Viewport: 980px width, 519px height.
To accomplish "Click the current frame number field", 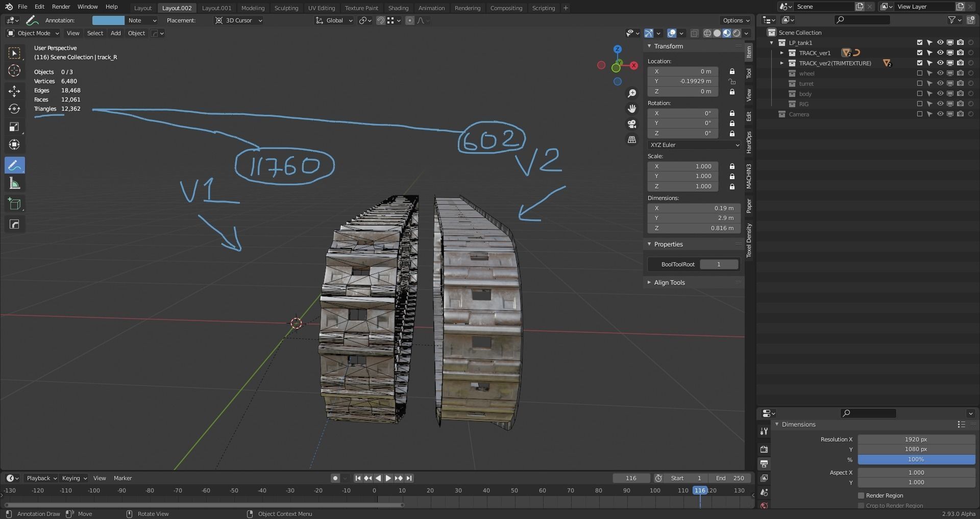I will coord(631,478).
